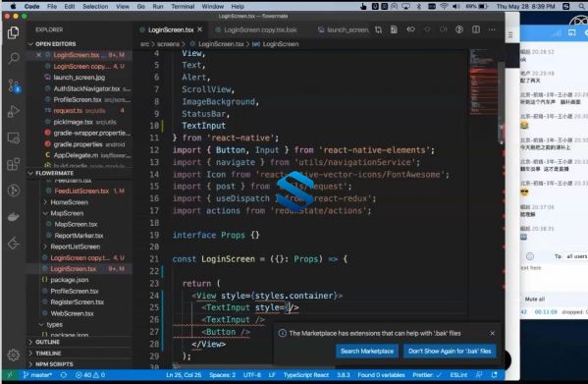Expand the HomeScreen folder

click(x=70, y=202)
